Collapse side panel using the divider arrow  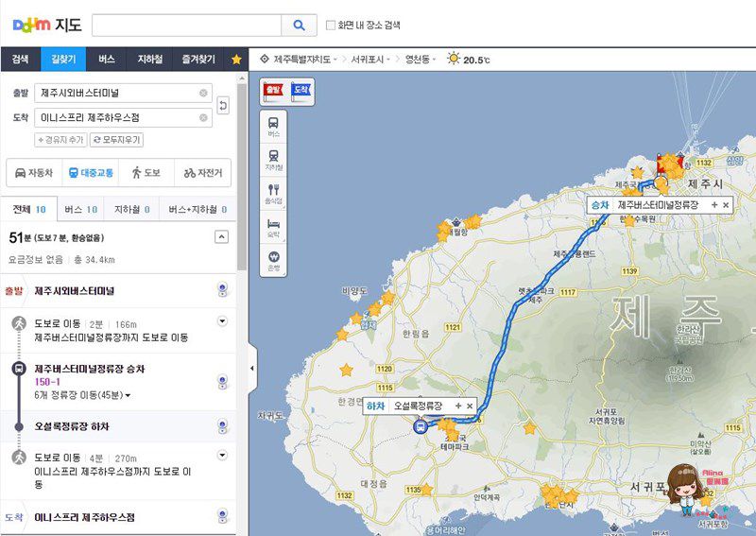click(251, 368)
